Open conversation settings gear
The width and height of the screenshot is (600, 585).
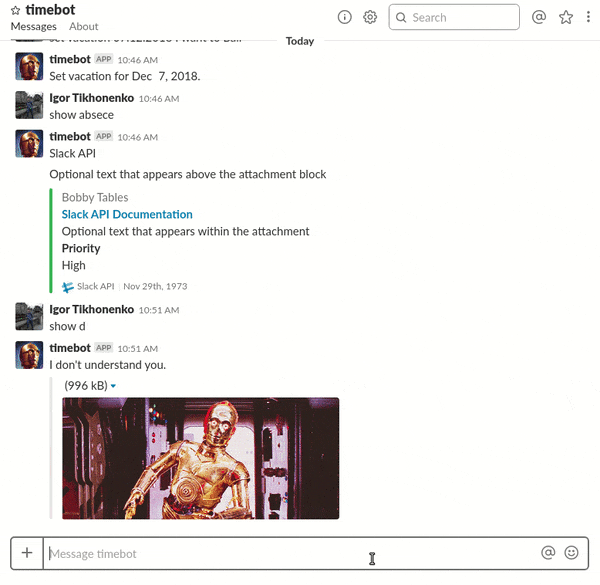pos(370,17)
